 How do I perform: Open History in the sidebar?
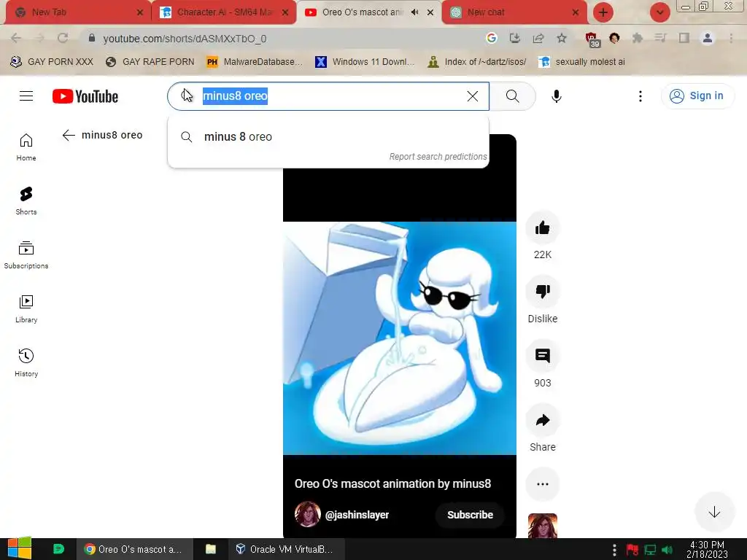(x=26, y=362)
